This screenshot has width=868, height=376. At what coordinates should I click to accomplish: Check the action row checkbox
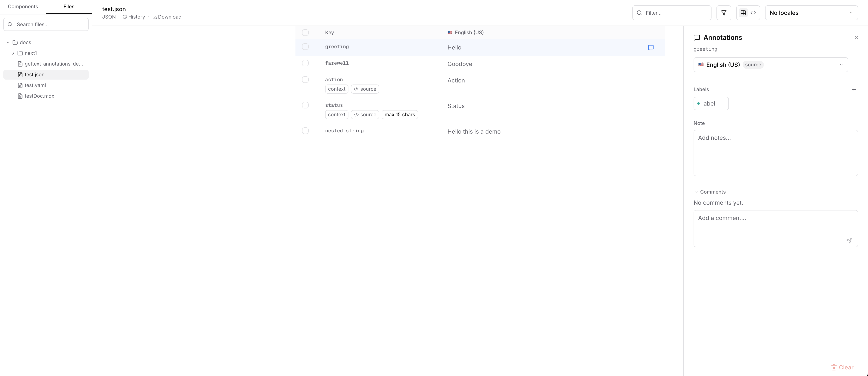click(x=305, y=80)
